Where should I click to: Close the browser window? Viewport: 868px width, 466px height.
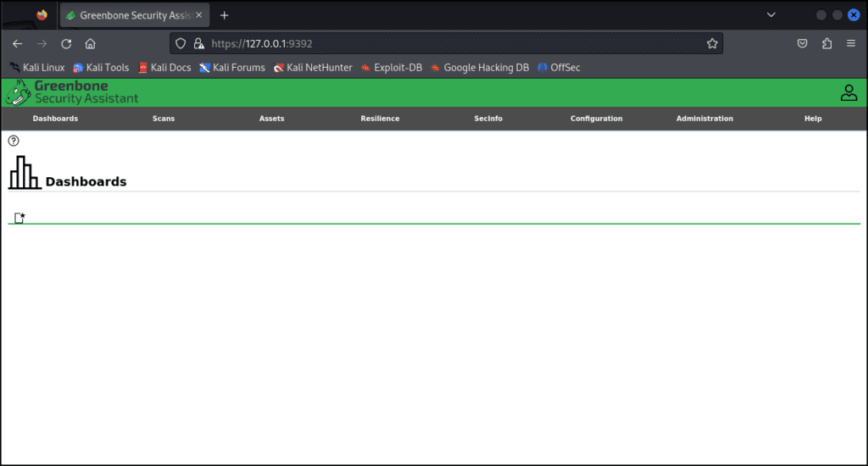point(854,15)
